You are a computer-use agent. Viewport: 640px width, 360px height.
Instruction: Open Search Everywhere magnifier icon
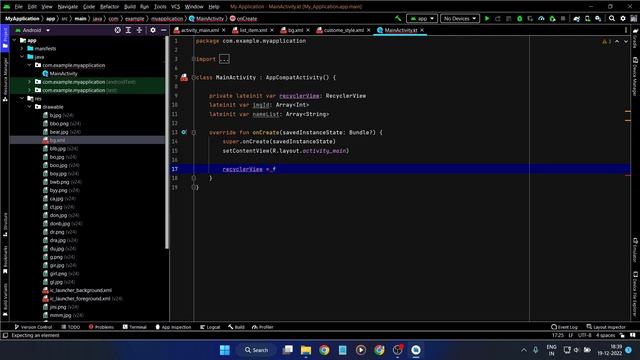pyautogui.click(x=612, y=18)
